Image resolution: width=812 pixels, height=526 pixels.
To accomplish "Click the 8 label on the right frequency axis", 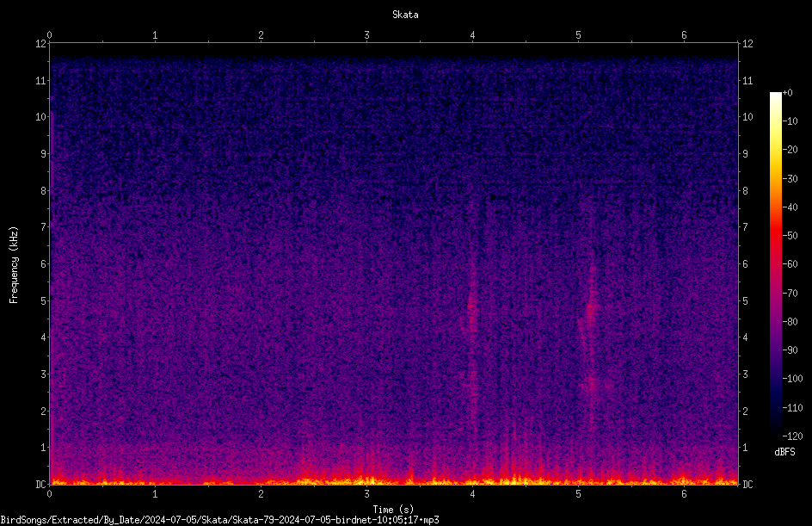I will tap(745, 191).
